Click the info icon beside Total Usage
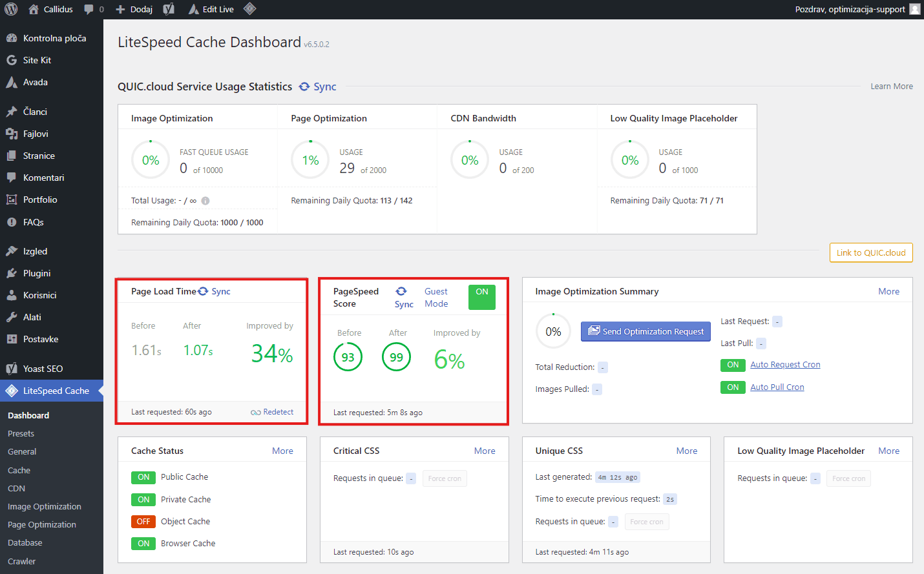Viewport: 924px width, 574px height. tap(205, 201)
